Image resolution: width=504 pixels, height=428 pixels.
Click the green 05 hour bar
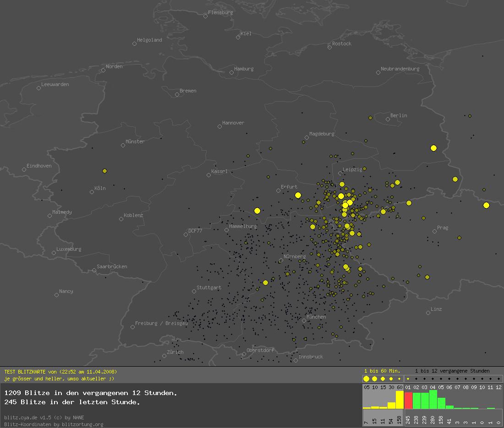coord(441,403)
